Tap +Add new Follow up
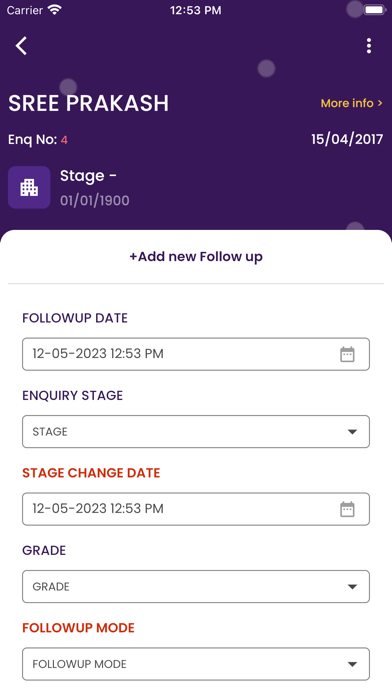The width and height of the screenshot is (392, 696). pos(196,257)
